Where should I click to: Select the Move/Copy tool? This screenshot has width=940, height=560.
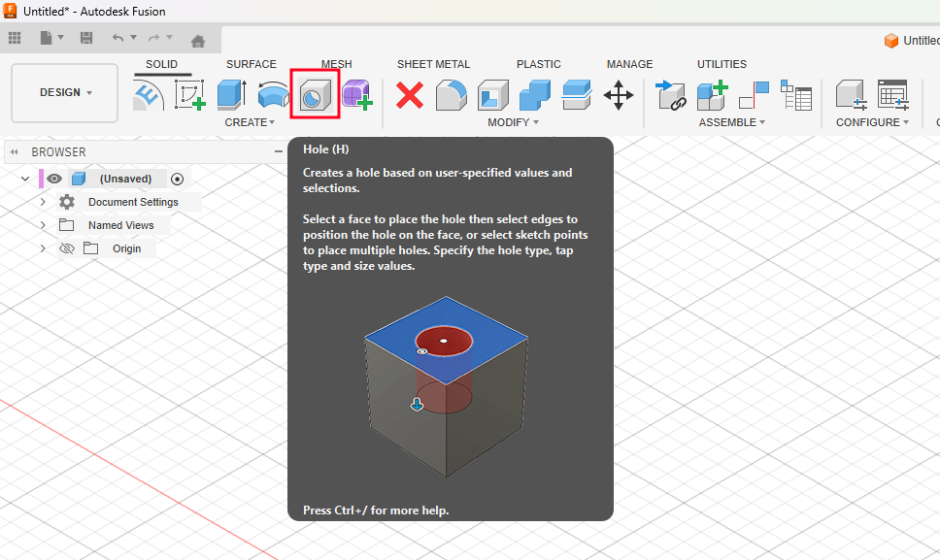(x=619, y=95)
